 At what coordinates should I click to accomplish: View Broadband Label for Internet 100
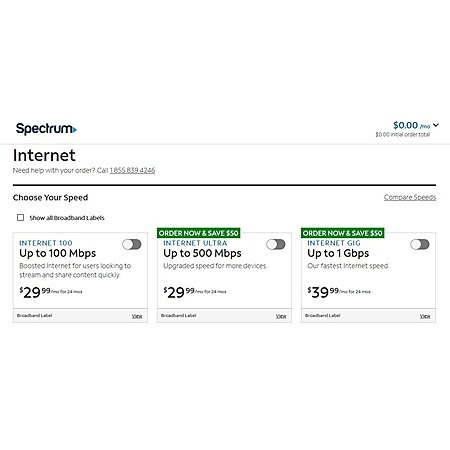point(137,316)
